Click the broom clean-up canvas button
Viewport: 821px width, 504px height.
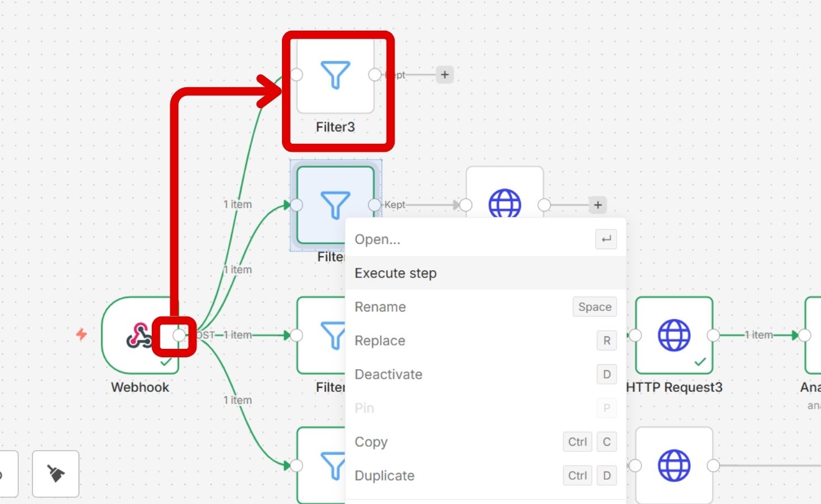pos(55,473)
